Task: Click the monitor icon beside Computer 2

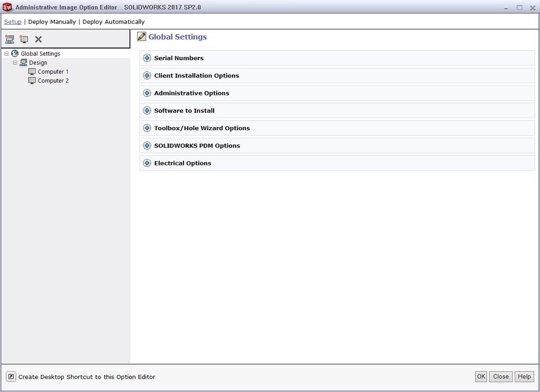Action: click(32, 81)
